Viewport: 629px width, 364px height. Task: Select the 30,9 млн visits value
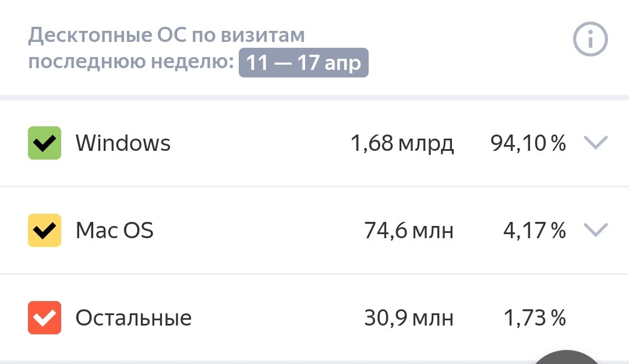(409, 318)
